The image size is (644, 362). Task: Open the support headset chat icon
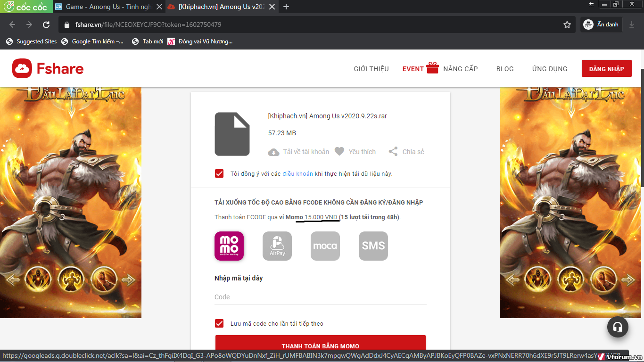click(618, 327)
